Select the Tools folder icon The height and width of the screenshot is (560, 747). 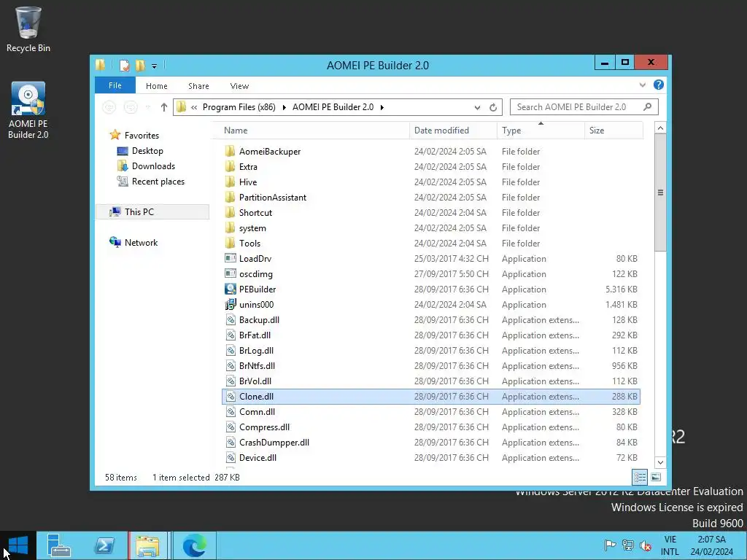230,244
